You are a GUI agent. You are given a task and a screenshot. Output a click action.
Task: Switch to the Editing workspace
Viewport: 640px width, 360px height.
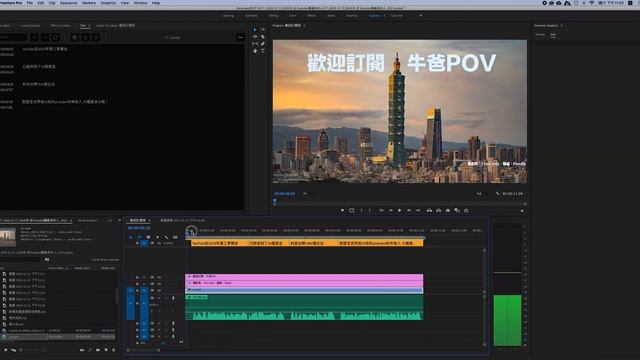point(273,16)
